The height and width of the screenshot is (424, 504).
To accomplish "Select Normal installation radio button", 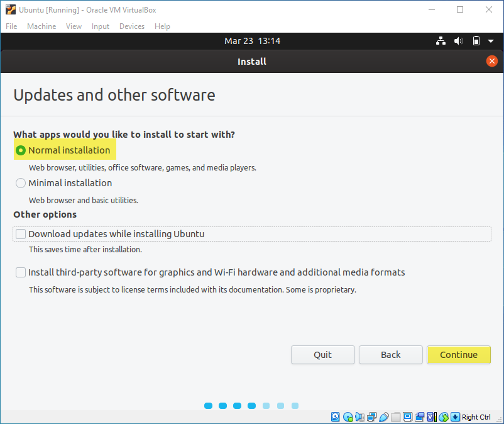I will click(21, 150).
